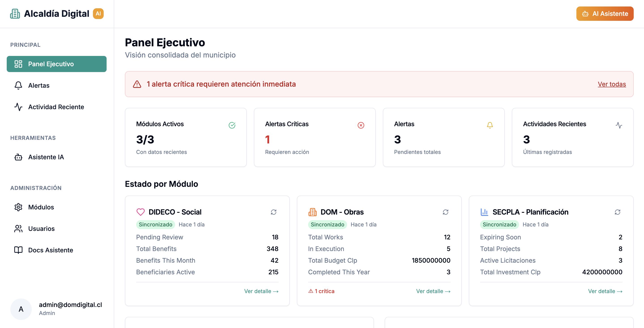Click the Completed This Year row
644x328 pixels.
pos(379,272)
